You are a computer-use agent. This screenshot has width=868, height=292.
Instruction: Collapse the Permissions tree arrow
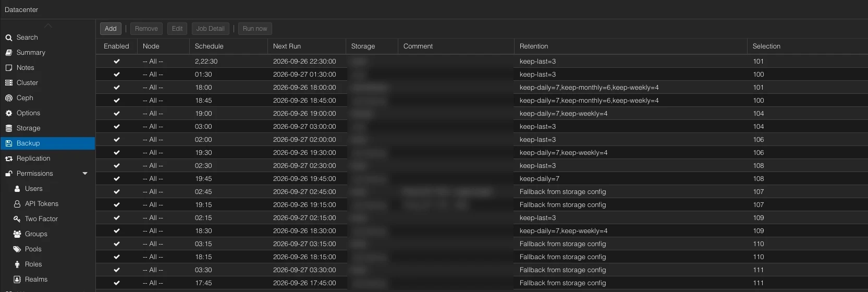tap(85, 174)
